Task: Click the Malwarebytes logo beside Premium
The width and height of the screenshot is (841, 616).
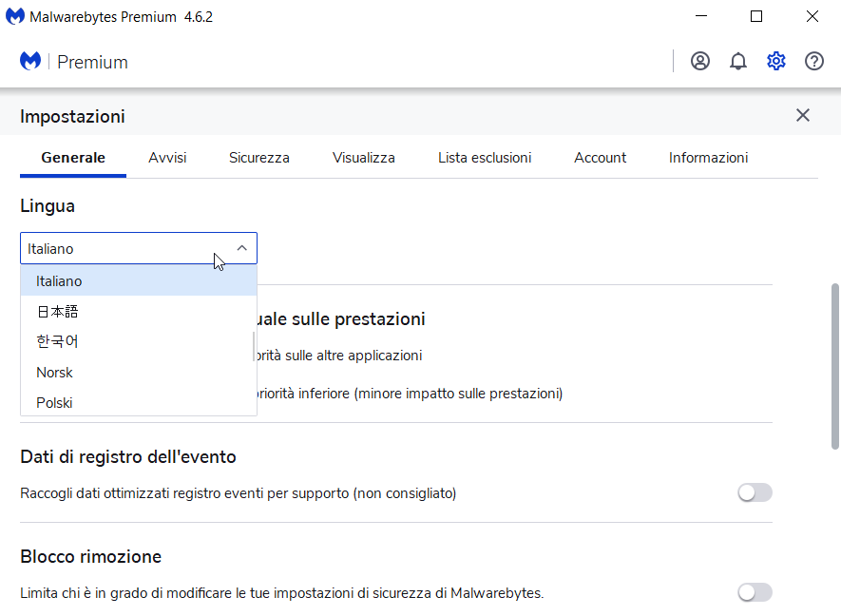Action: (30, 61)
